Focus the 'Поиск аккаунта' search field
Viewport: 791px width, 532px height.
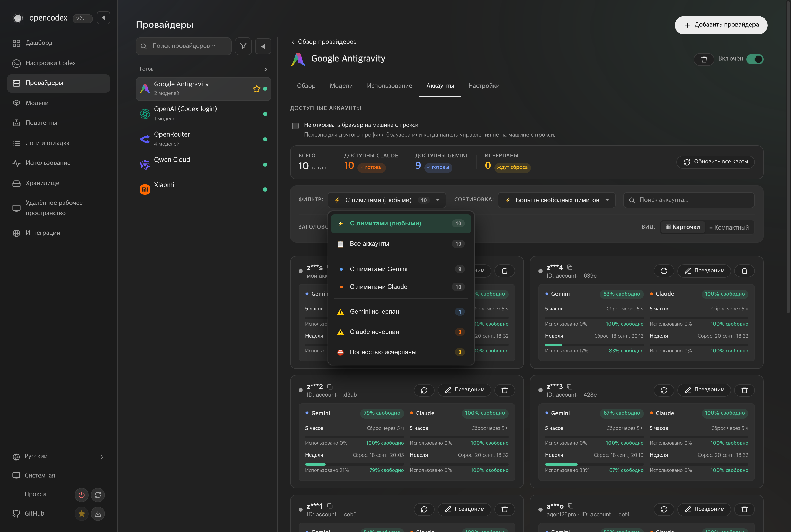[x=689, y=200]
